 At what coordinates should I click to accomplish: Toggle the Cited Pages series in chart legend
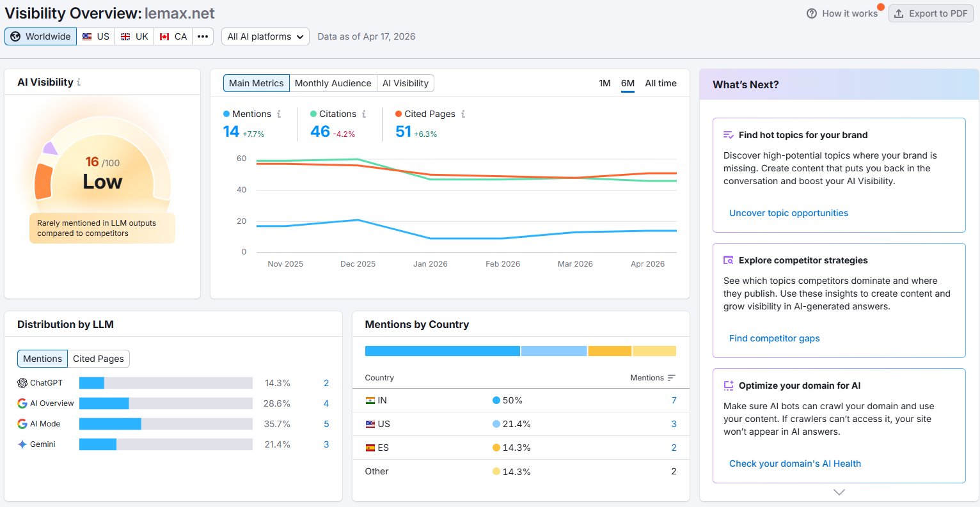425,114
